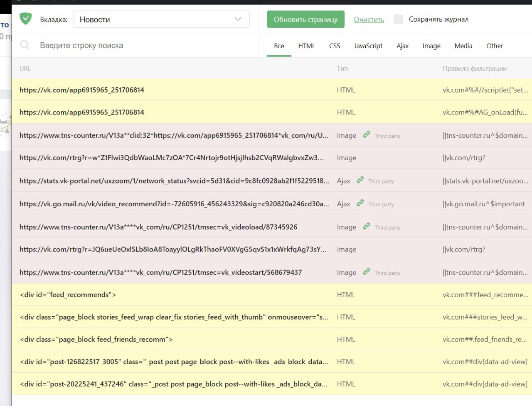This screenshot has width=532, height=406.
Task: Click the Тип column header
Action: pos(342,68)
